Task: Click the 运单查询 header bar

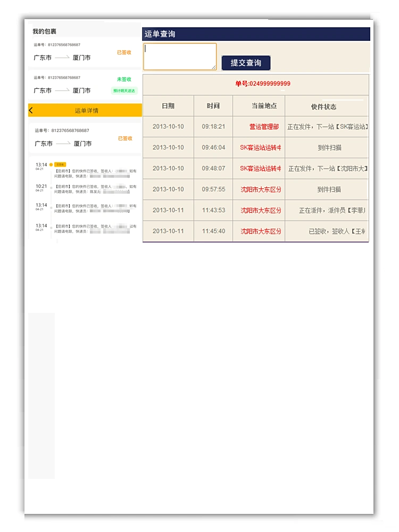Action: tap(255, 34)
